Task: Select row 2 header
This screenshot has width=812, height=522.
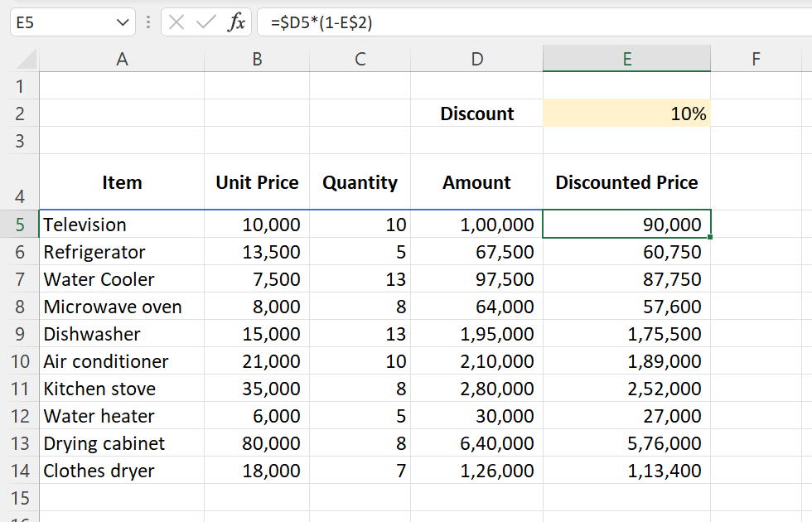Action: pos(20,114)
